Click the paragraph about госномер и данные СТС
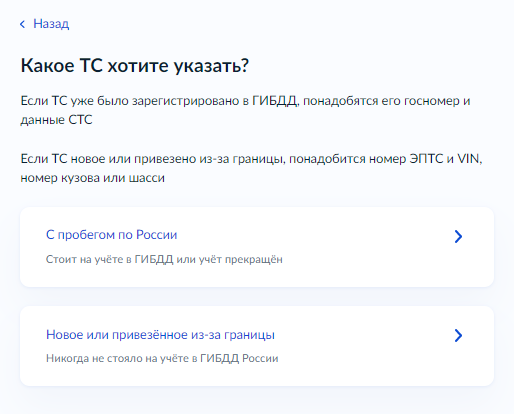This screenshot has height=415, width=514. pos(245,110)
